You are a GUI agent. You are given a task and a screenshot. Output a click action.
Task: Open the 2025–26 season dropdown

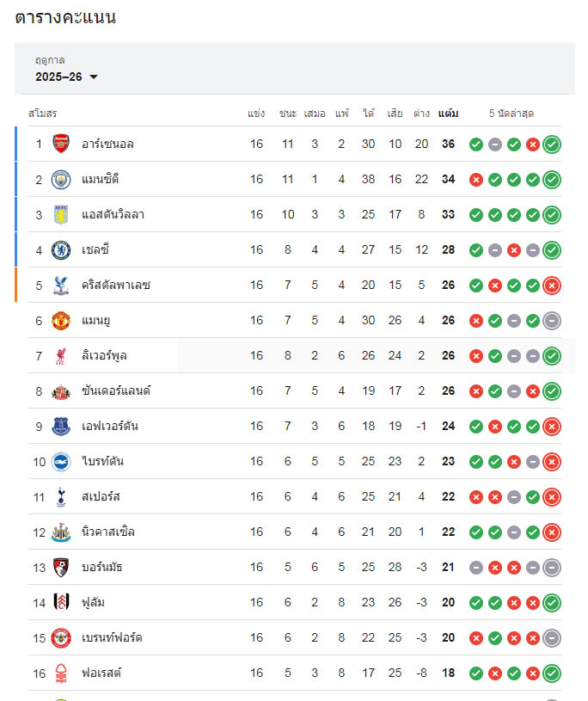[67, 77]
